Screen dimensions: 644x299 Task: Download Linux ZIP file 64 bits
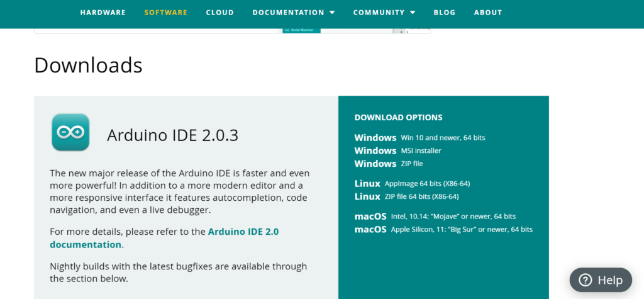click(407, 196)
